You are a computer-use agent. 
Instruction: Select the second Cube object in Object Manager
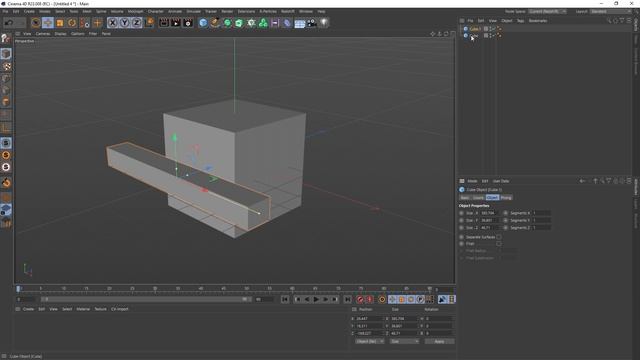pos(474,36)
